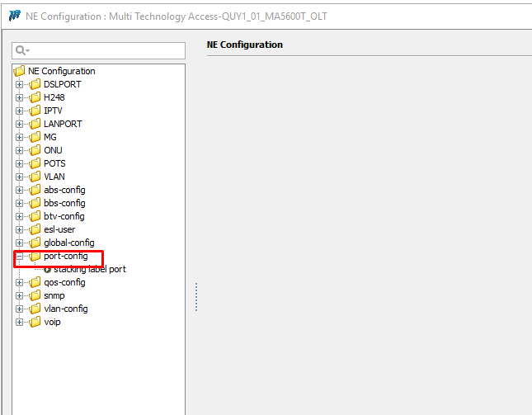Select the LANPORT tree item

(x=63, y=124)
